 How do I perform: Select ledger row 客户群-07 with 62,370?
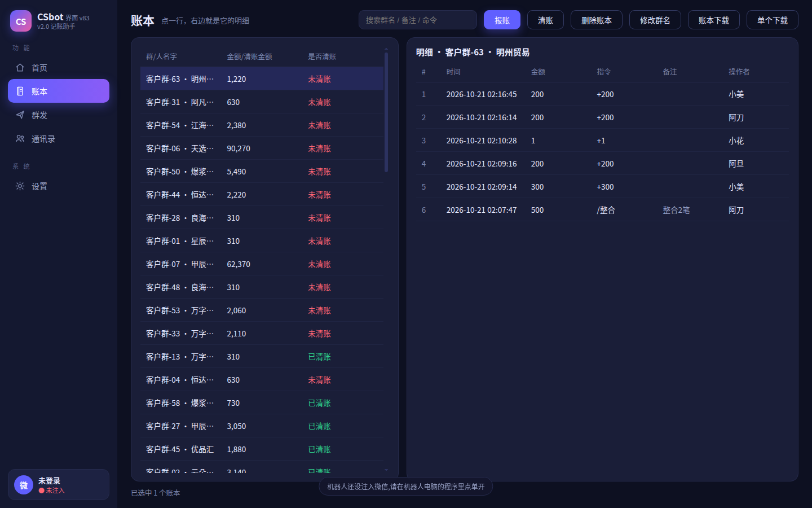tap(262, 264)
